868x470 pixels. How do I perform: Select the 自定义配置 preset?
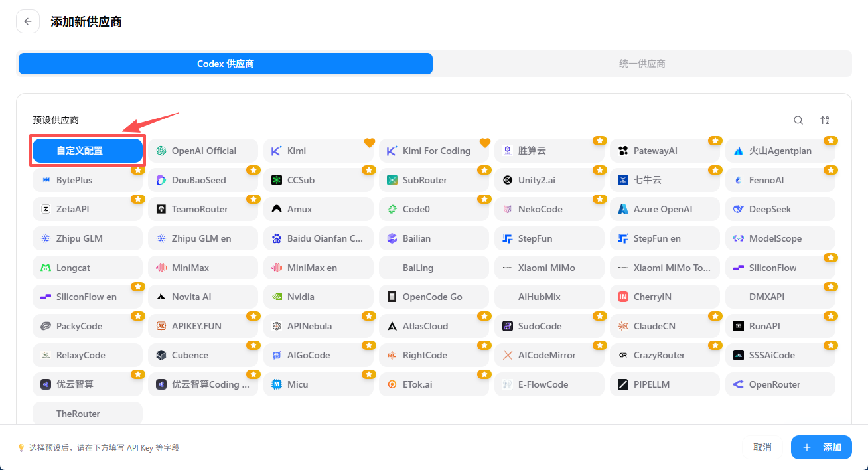click(88, 151)
